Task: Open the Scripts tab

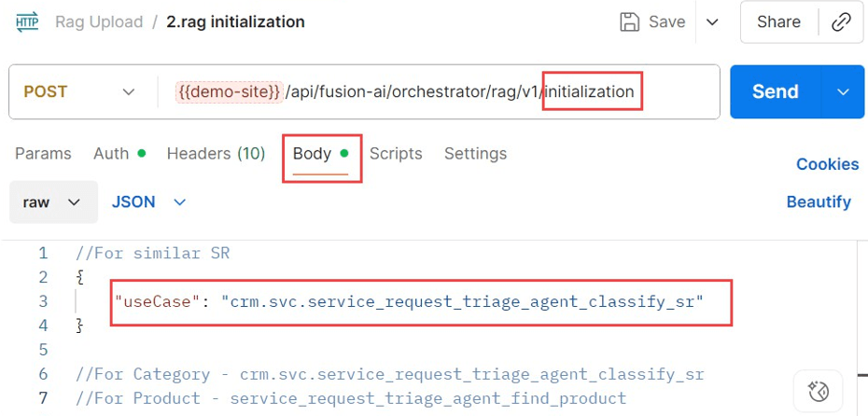Action: coord(396,153)
